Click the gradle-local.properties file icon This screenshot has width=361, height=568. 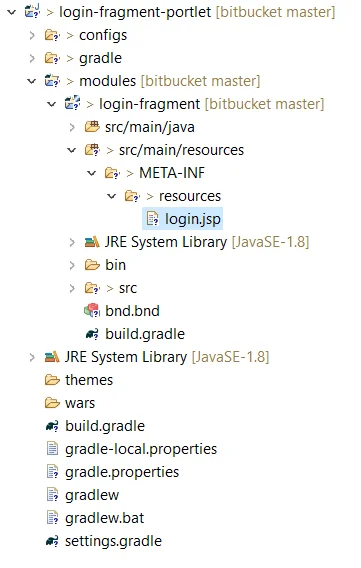pos(53,449)
